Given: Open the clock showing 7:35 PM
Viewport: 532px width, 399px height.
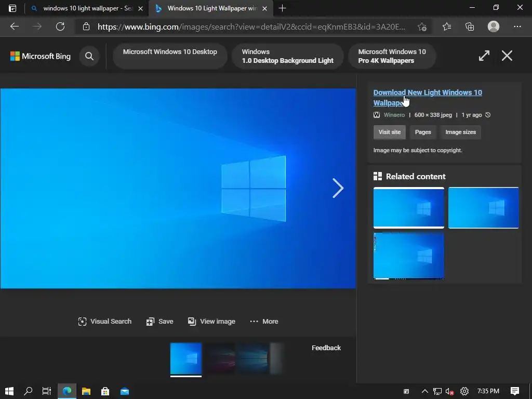Looking at the screenshot, I should (x=488, y=391).
